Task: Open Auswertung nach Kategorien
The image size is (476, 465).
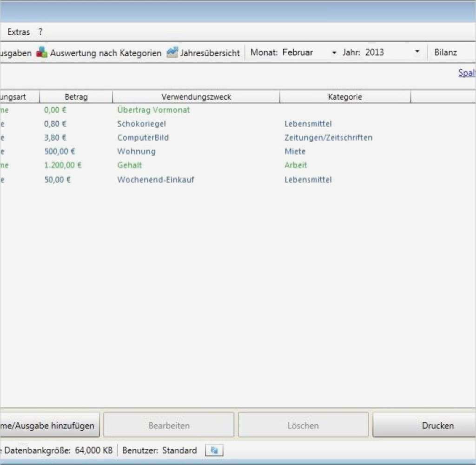Action: click(x=106, y=53)
